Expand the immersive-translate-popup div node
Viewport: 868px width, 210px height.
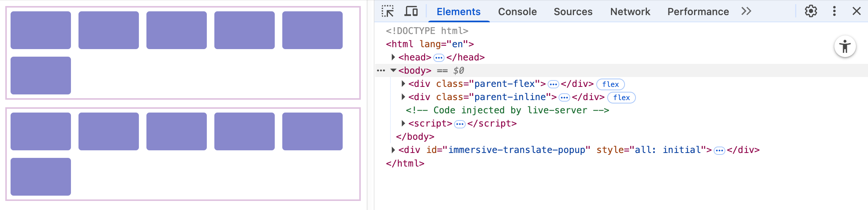[x=393, y=150]
